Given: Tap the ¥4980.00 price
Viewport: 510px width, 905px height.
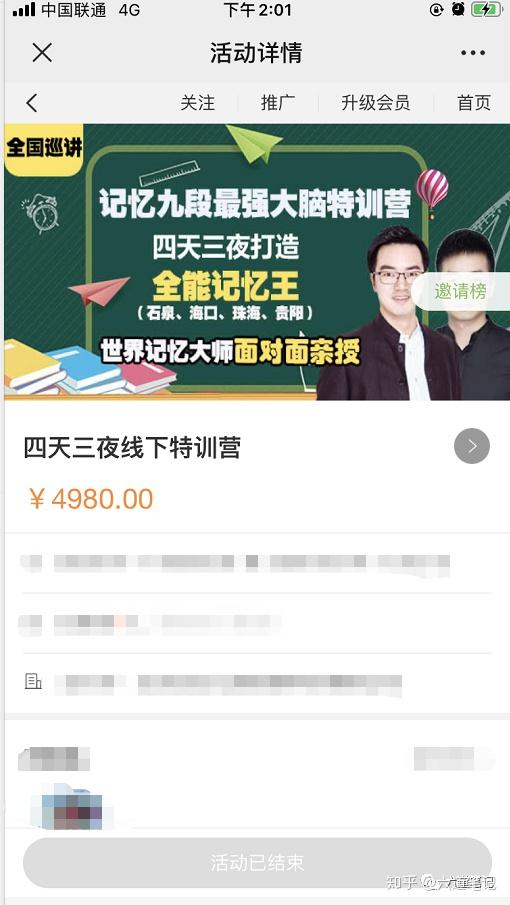Looking at the screenshot, I should 91,499.
